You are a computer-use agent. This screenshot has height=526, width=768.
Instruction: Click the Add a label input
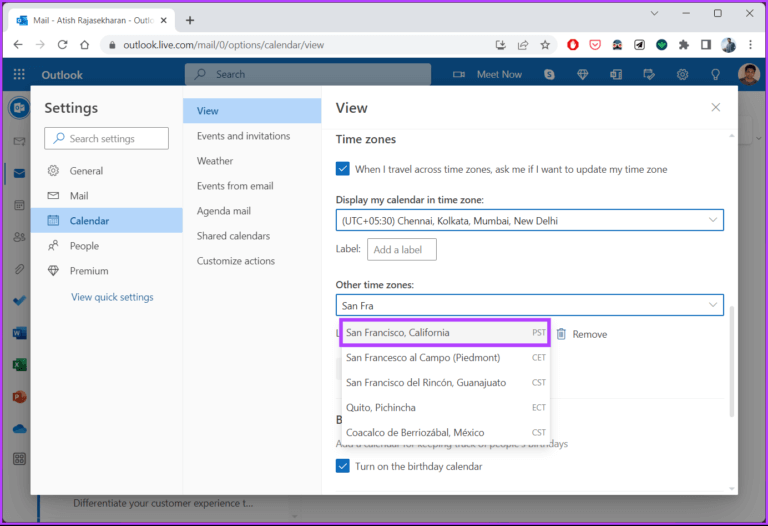402,249
